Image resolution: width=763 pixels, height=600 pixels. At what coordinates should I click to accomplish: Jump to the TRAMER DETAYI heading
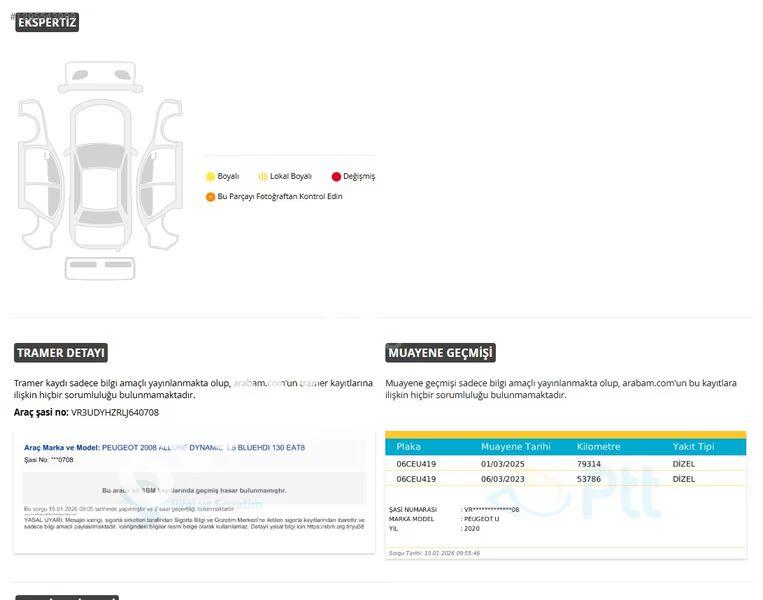(60, 353)
